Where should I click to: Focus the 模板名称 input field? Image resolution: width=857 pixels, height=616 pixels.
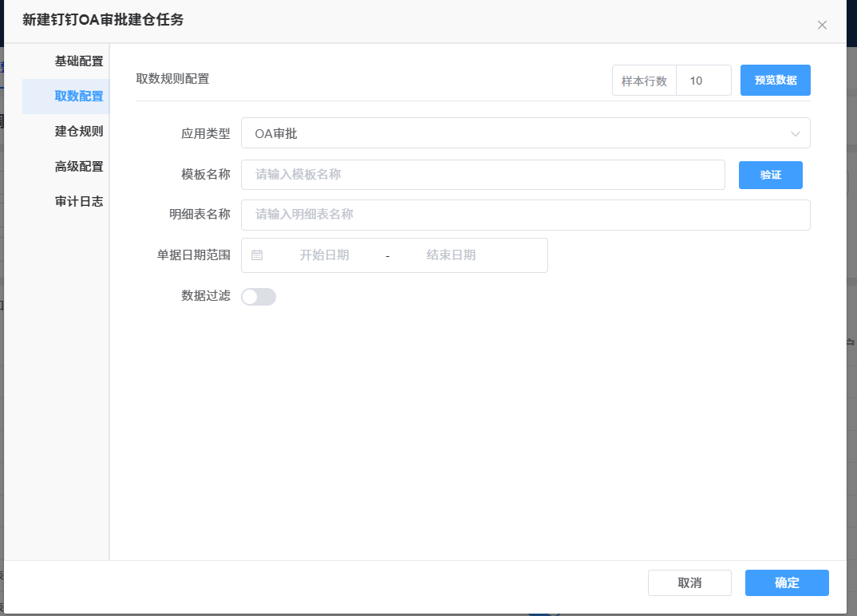tap(482, 175)
